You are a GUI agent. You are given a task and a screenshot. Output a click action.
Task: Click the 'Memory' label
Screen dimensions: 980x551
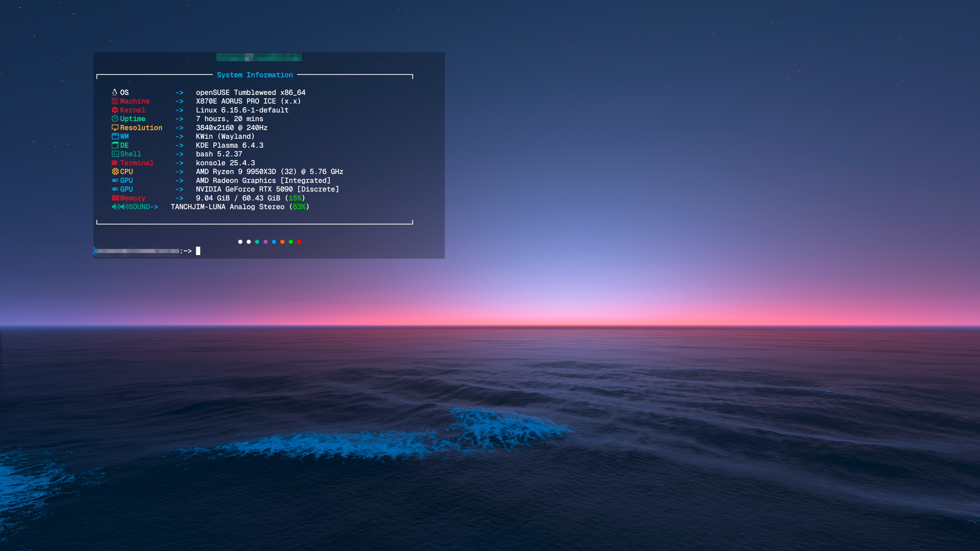tap(132, 198)
